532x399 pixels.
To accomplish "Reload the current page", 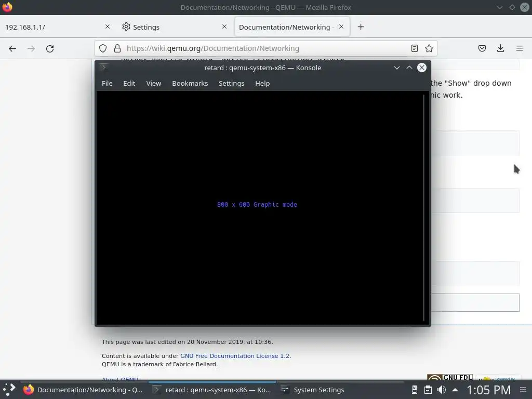I will [50, 48].
